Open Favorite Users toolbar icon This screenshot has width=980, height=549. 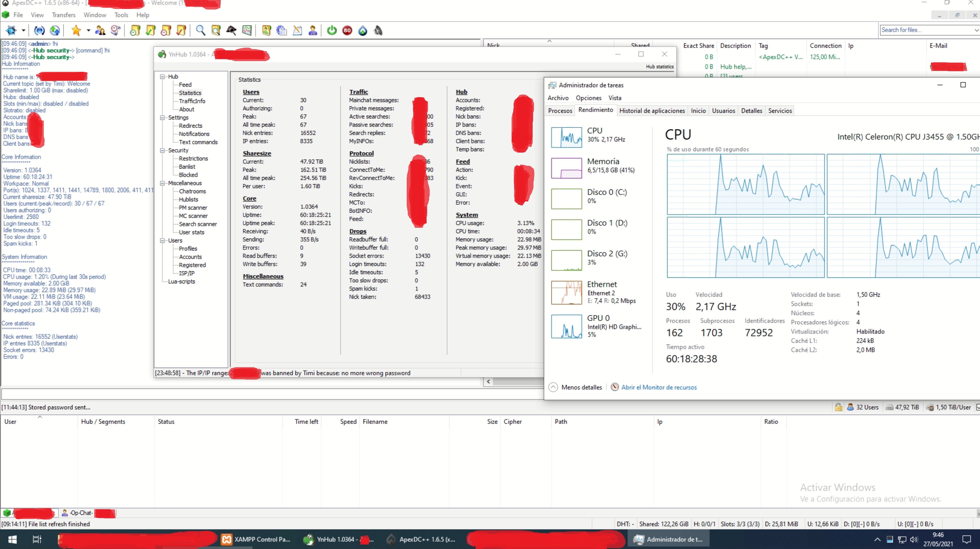pyautogui.click(x=100, y=30)
